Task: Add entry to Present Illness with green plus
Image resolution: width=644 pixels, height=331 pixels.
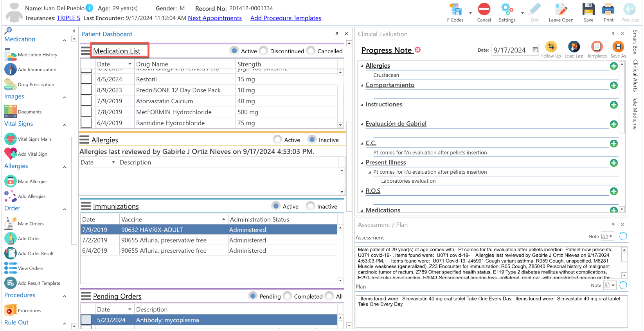Action: point(614,163)
